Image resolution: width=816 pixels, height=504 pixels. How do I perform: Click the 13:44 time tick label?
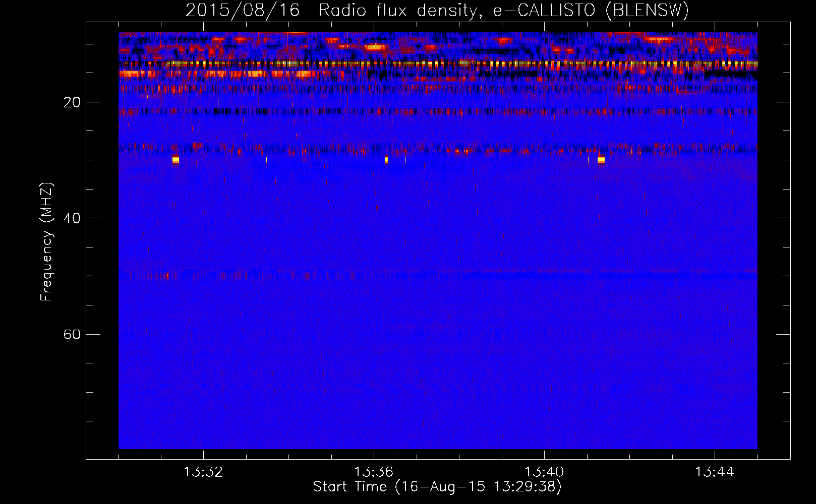pyautogui.click(x=715, y=472)
